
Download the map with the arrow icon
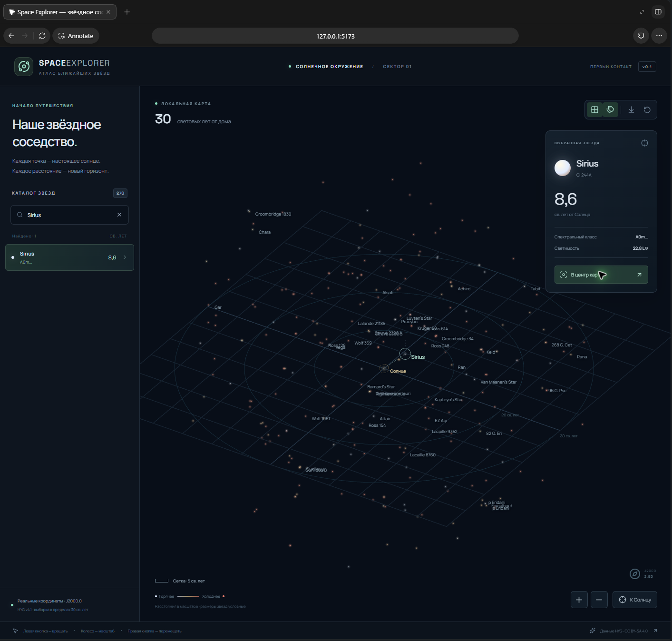point(631,110)
